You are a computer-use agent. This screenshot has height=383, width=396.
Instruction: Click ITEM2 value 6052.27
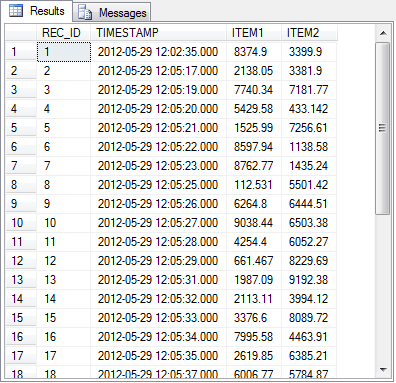point(308,242)
